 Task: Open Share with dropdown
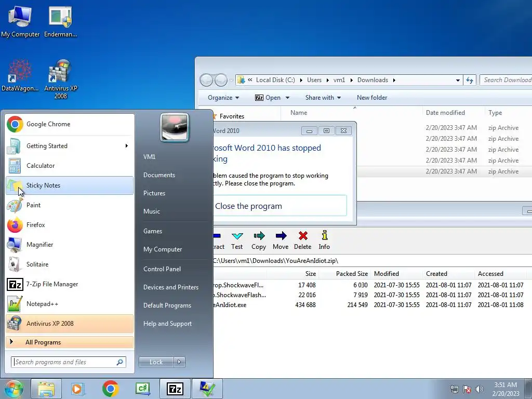point(323,98)
